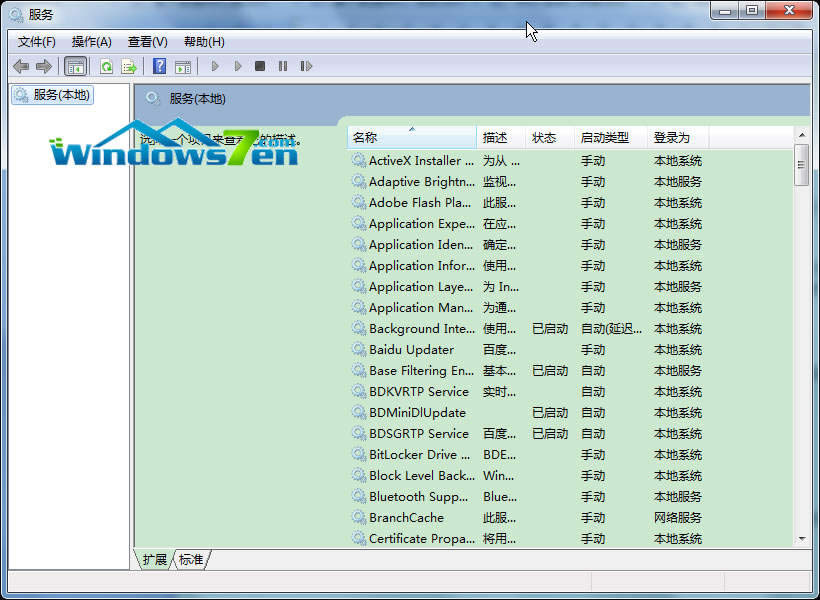Image resolution: width=820 pixels, height=600 pixels.
Task: Click the Stop service square icon
Action: (260, 66)
